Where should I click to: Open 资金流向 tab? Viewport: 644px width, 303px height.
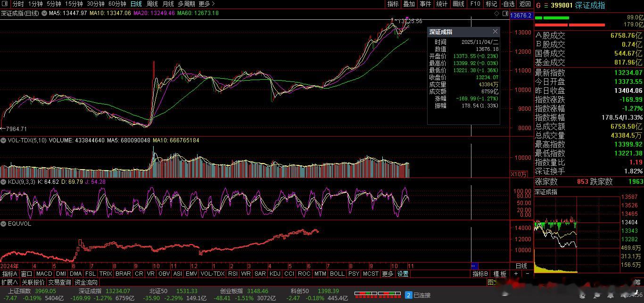(x=86, y=282)
